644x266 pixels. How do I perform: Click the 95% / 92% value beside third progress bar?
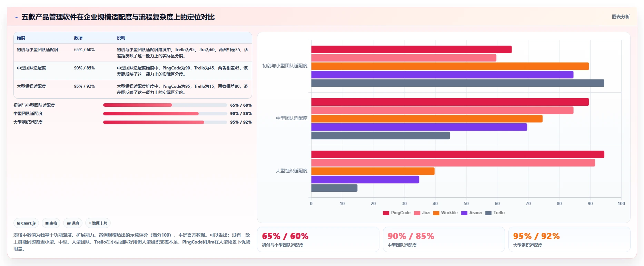click(241, 122)
